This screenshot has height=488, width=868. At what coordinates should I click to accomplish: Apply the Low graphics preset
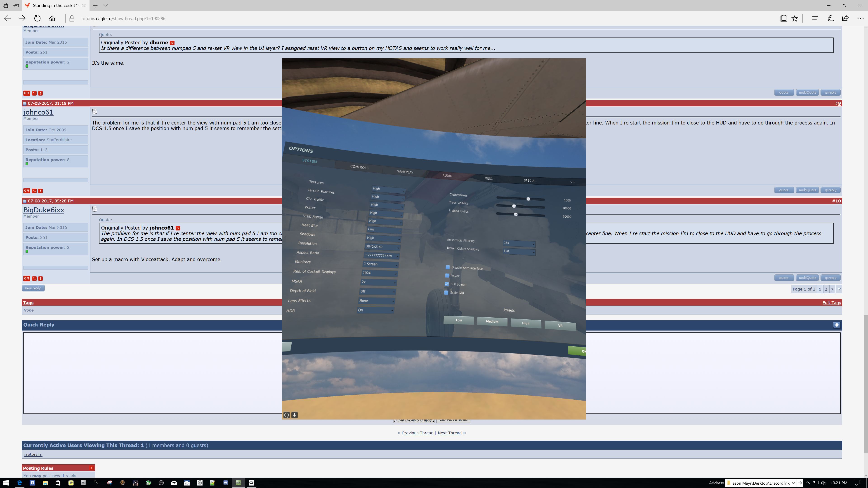click(x=459, y=320)
